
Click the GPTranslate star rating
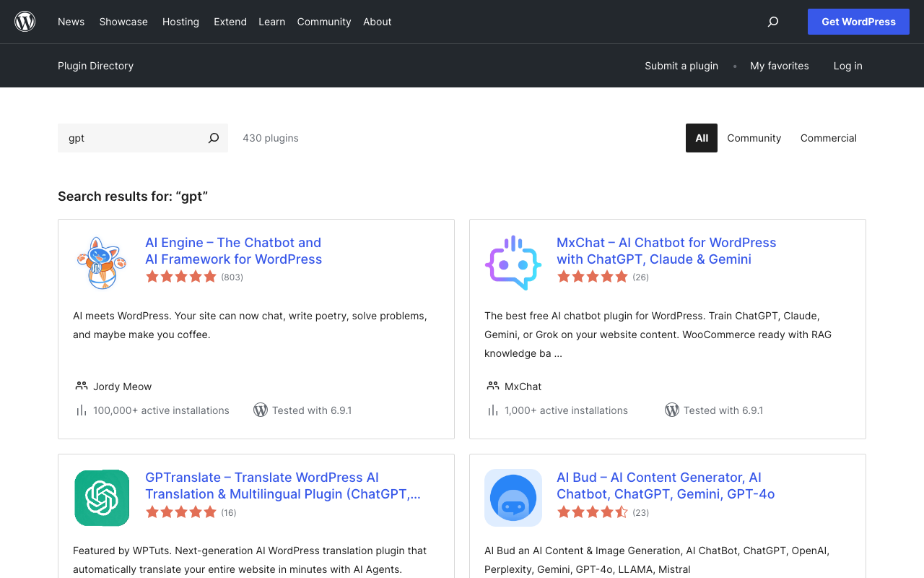tap(181, 512)
